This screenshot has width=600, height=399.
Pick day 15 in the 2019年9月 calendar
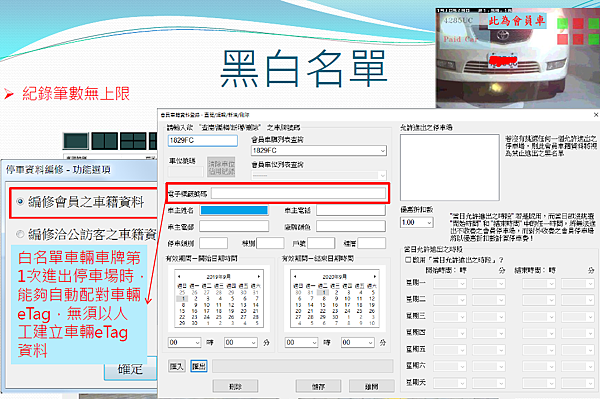click(x=182, y=311)
